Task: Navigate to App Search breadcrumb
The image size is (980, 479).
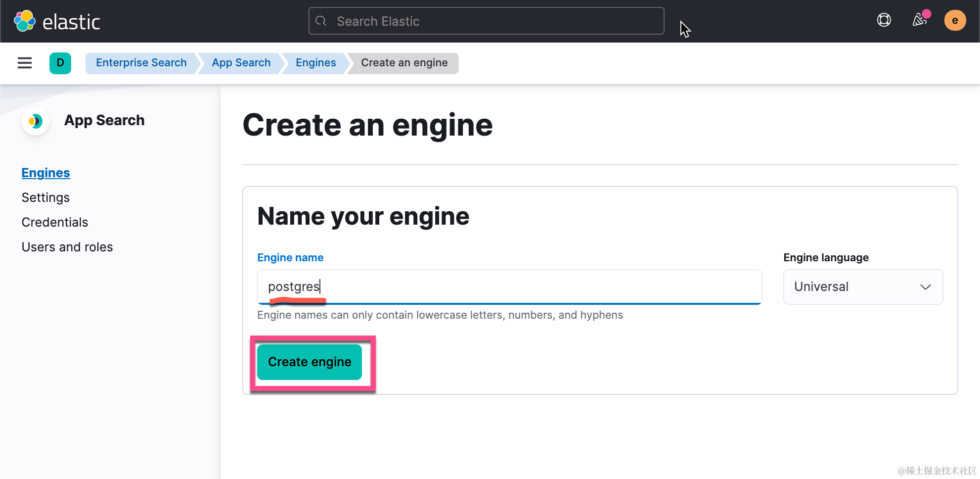Action: coord(241,63)
